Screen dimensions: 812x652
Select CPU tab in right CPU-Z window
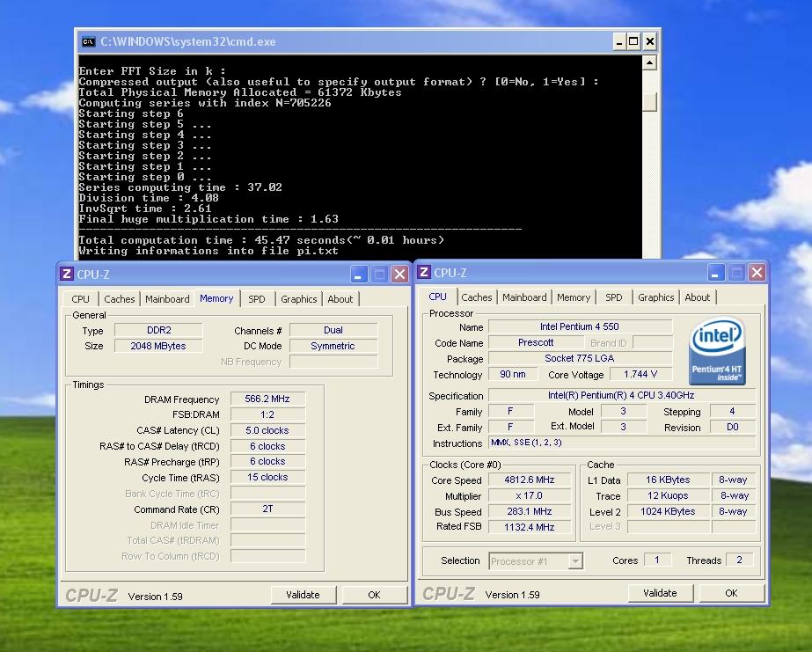click(437, 297)
